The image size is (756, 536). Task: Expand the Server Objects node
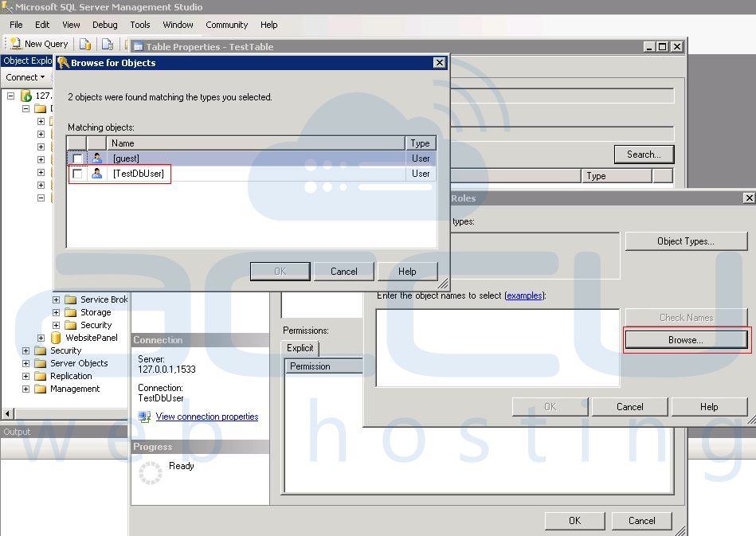click(25, 363)
